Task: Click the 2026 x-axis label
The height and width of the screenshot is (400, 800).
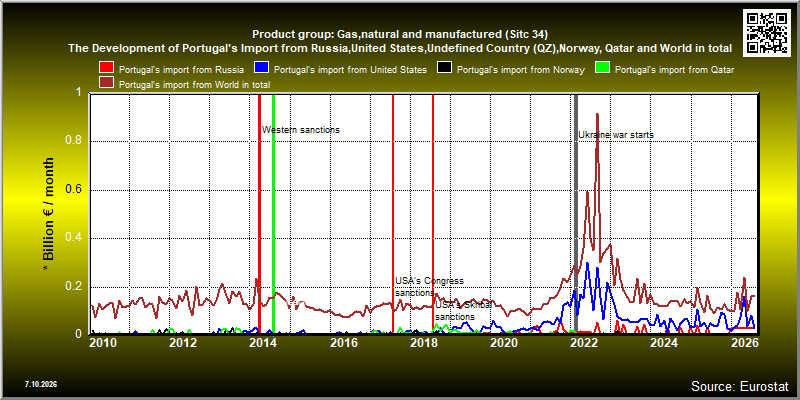Action: point(744,342)
